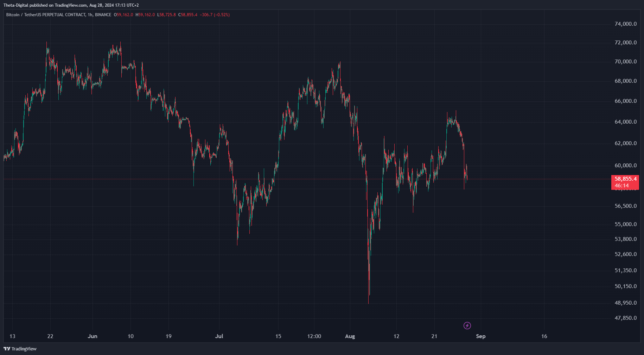Click the 22 date label on time axis
644x355 pixels.
50,336
